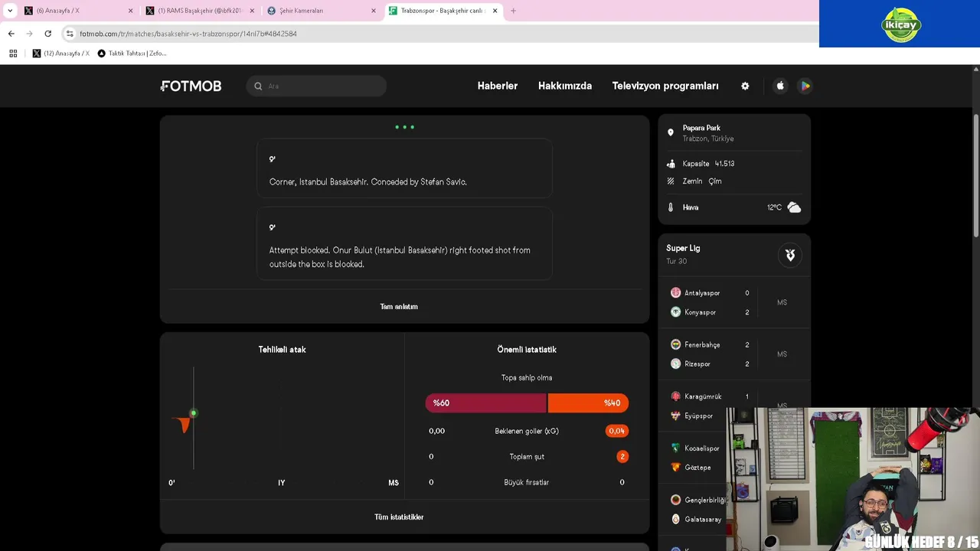
Task: Focus the Ara search input
Action: coord(317,86)
